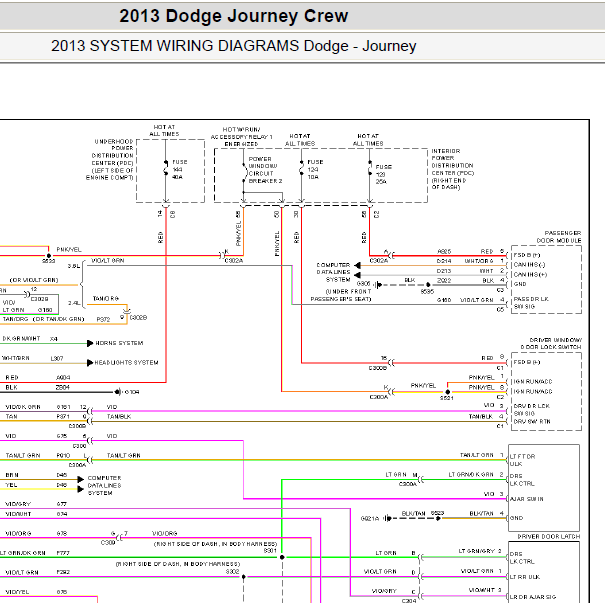Click the '2013 SYSTEM WIRING DIAGRAMS Dodge - Journey' heading
The image size is (605, 603).
(233, 46)
